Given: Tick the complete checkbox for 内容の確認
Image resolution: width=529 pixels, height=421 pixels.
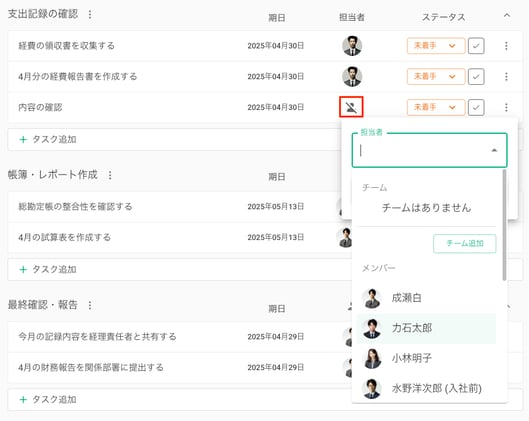Looking at the screenshot, I should (476, 107).
